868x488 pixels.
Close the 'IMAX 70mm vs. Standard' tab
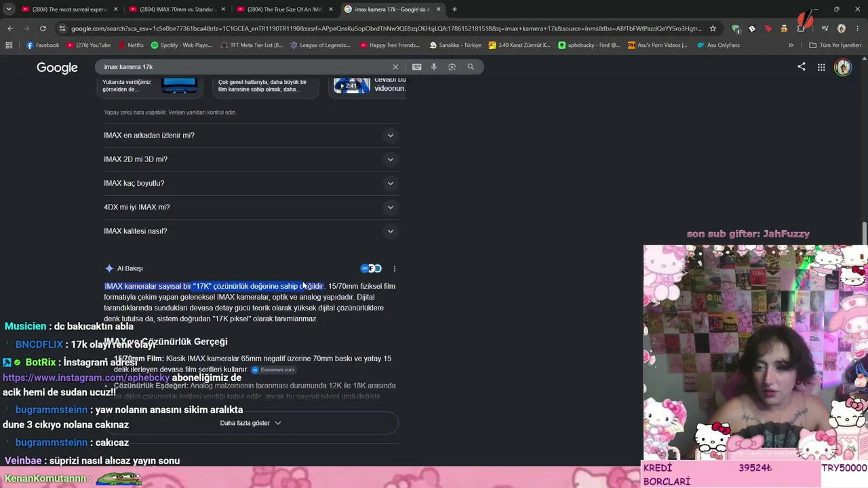(223, 9)
